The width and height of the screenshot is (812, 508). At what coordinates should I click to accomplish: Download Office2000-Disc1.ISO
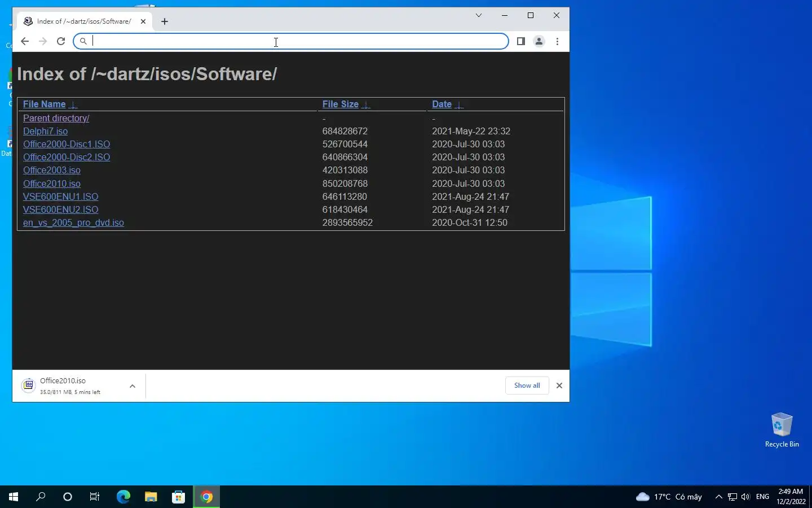pyautogui.click(x=67, y=144)
